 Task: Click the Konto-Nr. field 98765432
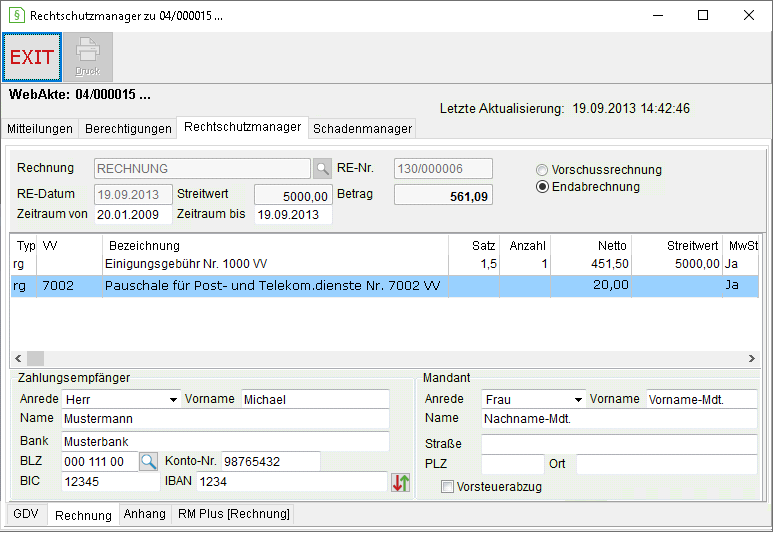tap(271, 462)
